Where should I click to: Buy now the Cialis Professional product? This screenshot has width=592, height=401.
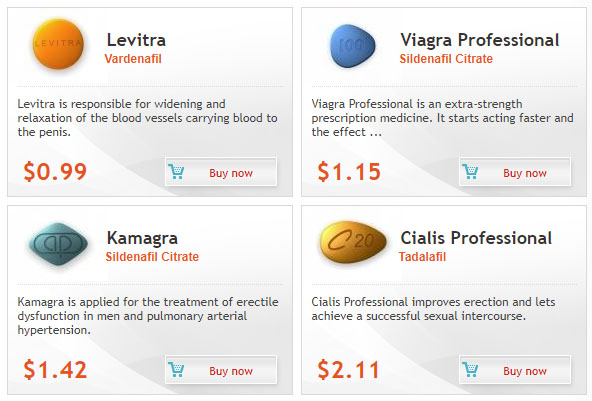point(515,370)
